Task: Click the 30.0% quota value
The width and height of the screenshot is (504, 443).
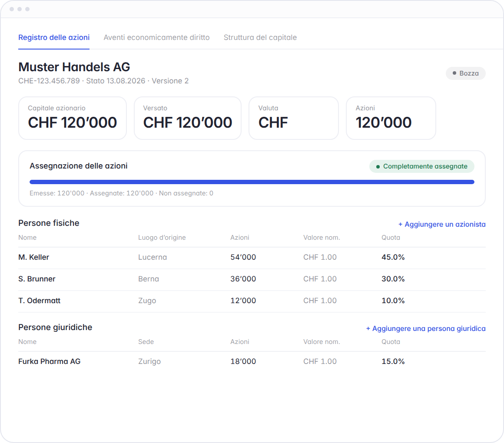Action: pyautogui.click(x=393, y=279)
